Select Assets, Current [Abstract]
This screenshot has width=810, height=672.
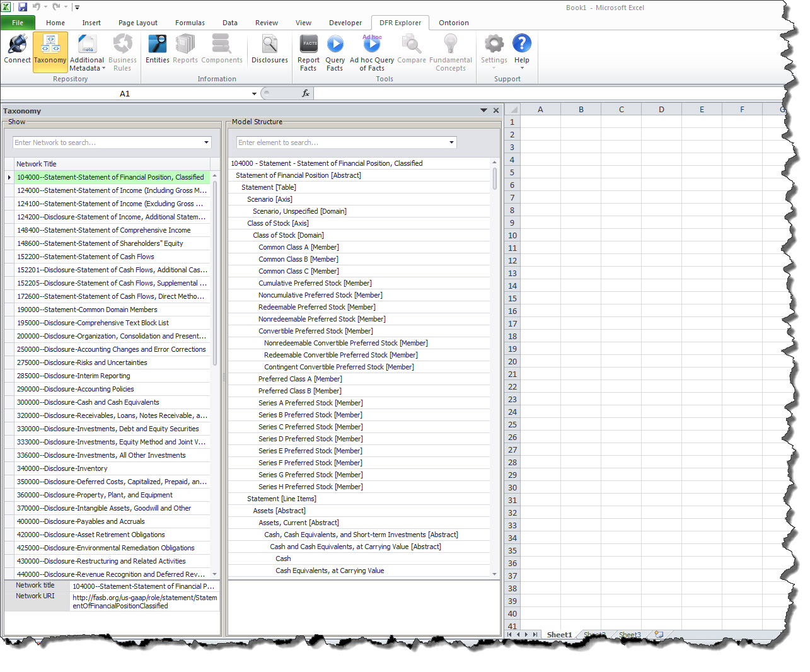[x=299, y=523]
